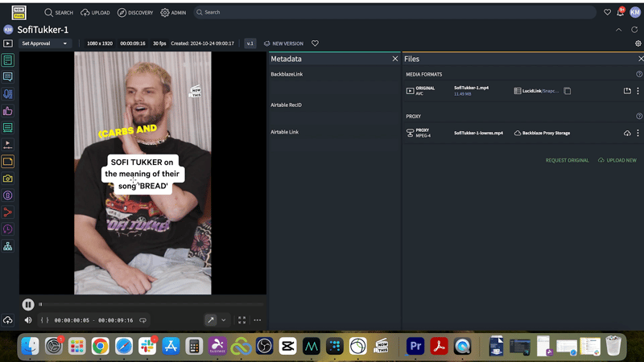Click the SofiTukker-1-lowres.mp4 file name
Image resolution: width=644 pixels, height=362 pixels.
coord(478,133)
